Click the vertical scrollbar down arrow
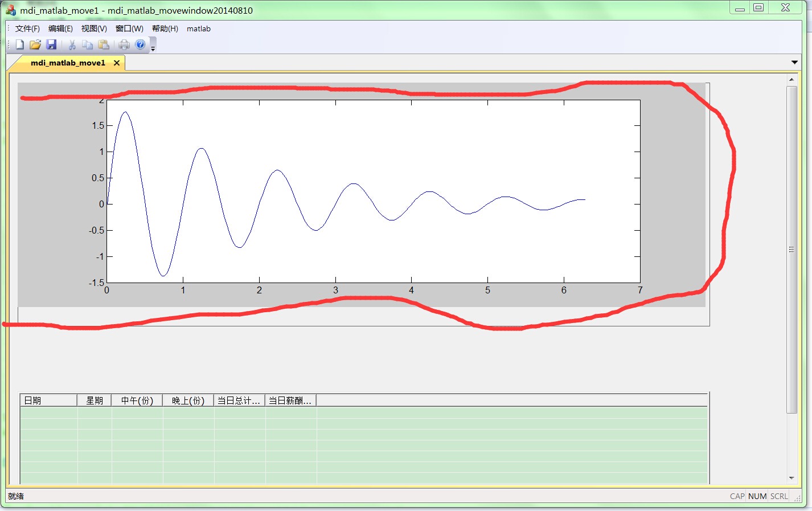The height and width of the screenshot is (511, 812). coord(792,478)
